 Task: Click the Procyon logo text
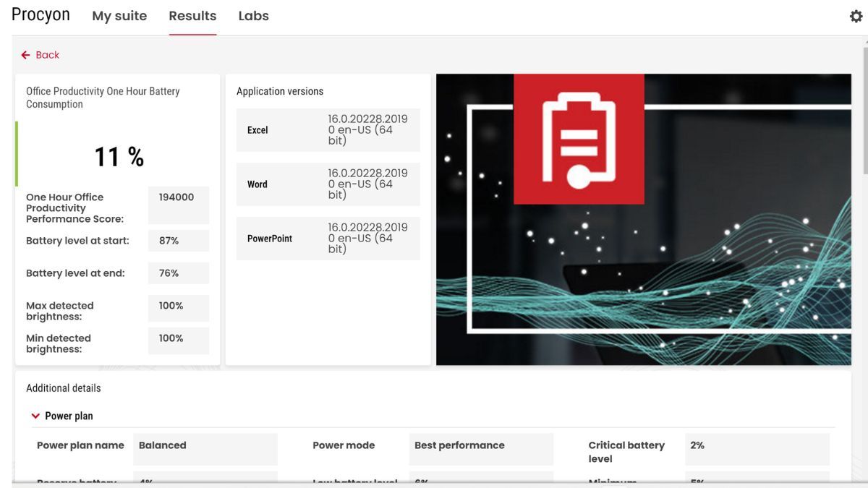click(41, 15)
